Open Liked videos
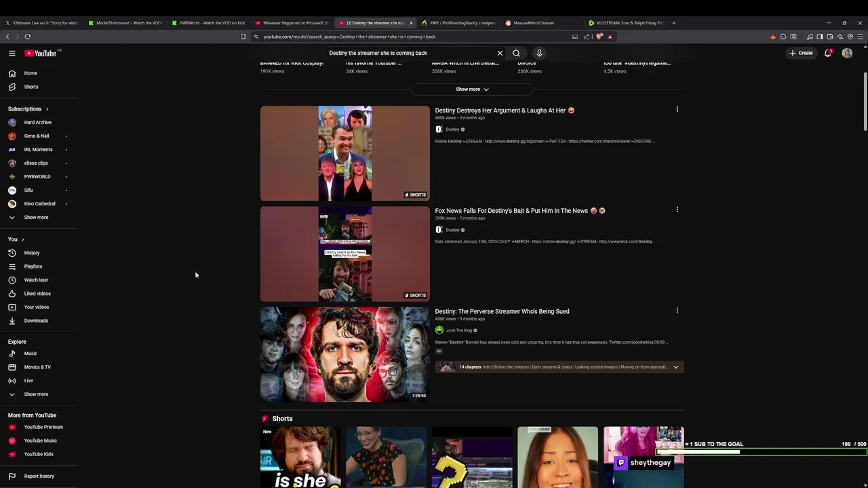Viewport: 868px width, 488px height. point(39,293)
